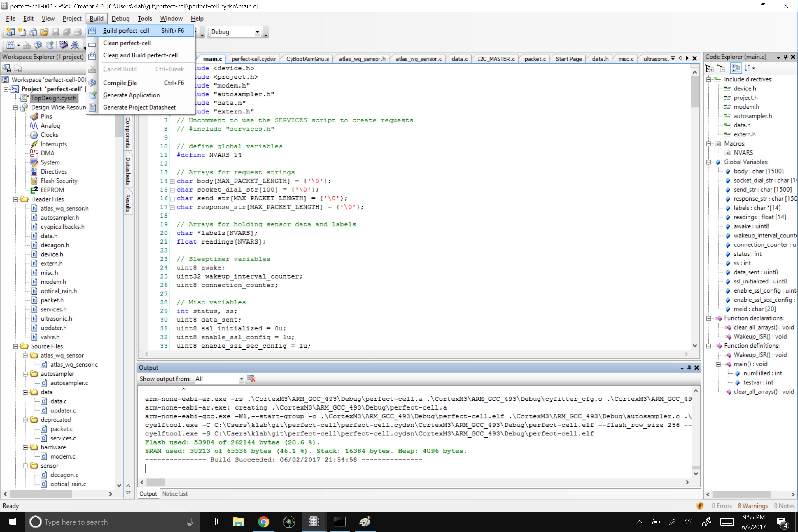This screenshot has height=532, width=798.
Task: Collapse the deprecated source folder
Action: click(25, 420)
